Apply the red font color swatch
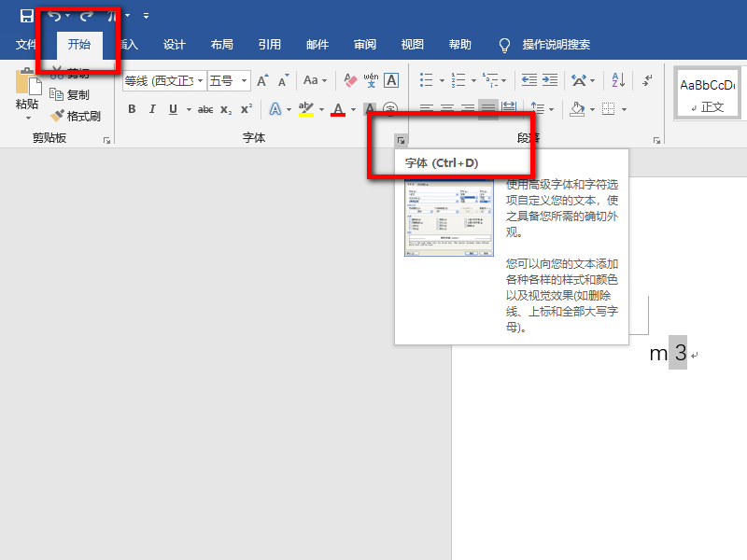This screenshot has height=560, width=747. point(336,109)
